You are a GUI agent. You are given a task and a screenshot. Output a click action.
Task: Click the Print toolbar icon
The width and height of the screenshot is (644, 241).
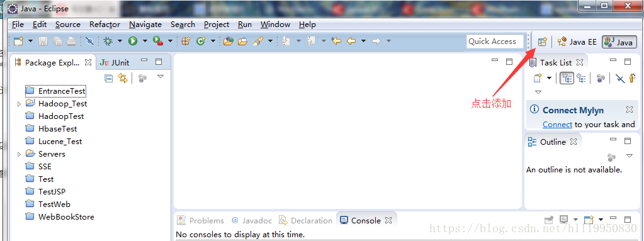[72, 41]
